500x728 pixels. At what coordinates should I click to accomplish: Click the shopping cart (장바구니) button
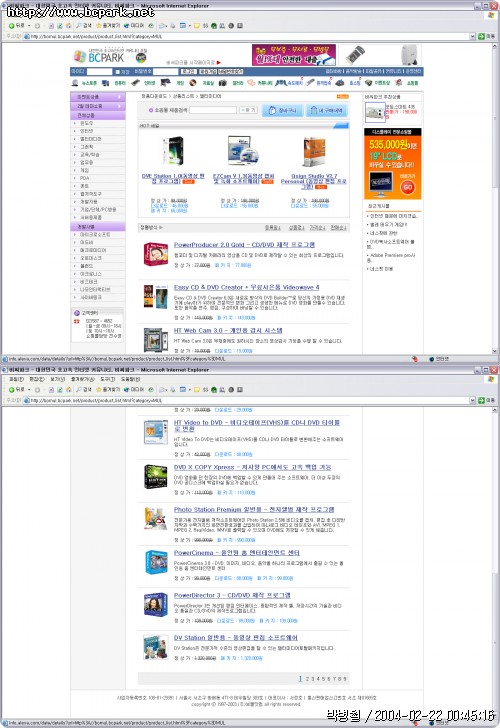click(x=282, y=110)
